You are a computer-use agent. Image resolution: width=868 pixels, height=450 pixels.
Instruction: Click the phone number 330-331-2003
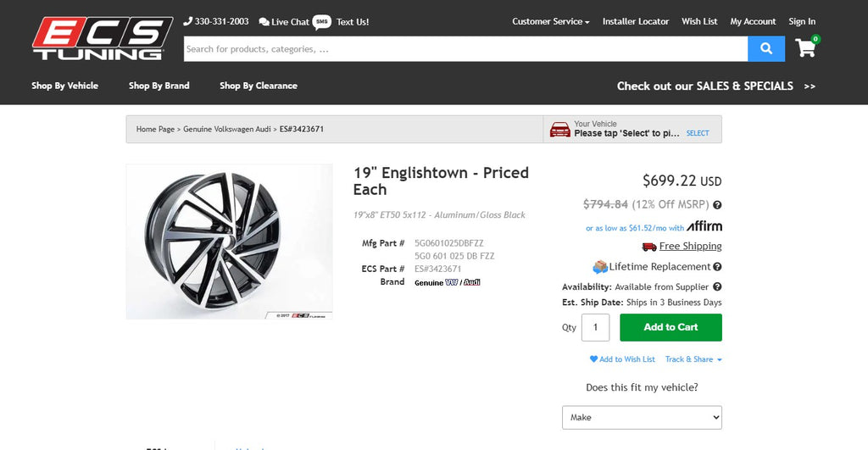tap(221, 21)
